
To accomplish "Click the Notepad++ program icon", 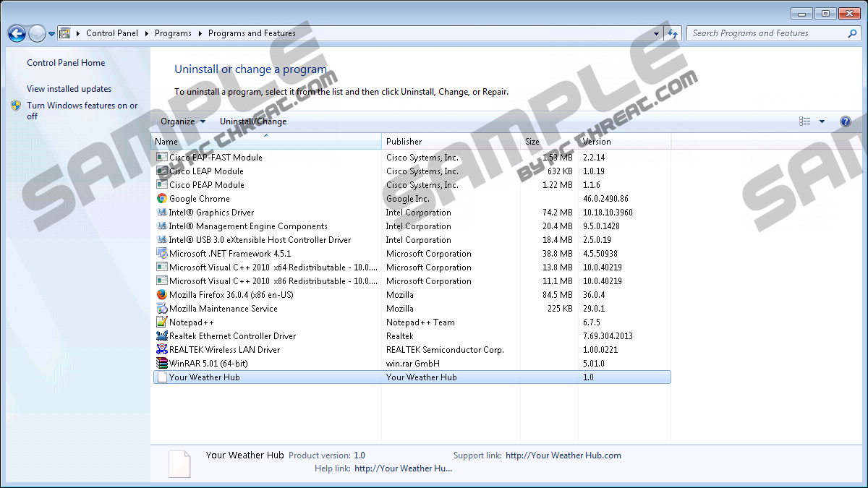I will click(162, 322).
